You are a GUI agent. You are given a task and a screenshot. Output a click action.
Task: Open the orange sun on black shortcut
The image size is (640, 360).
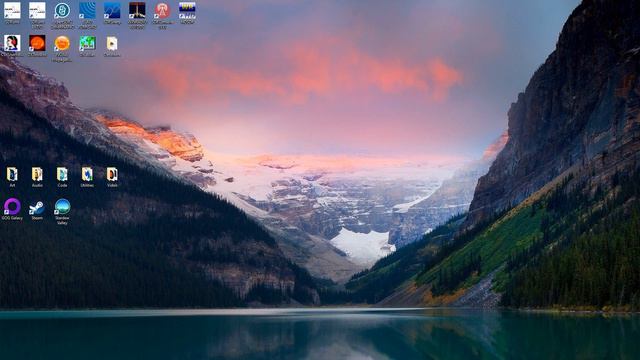37,43
